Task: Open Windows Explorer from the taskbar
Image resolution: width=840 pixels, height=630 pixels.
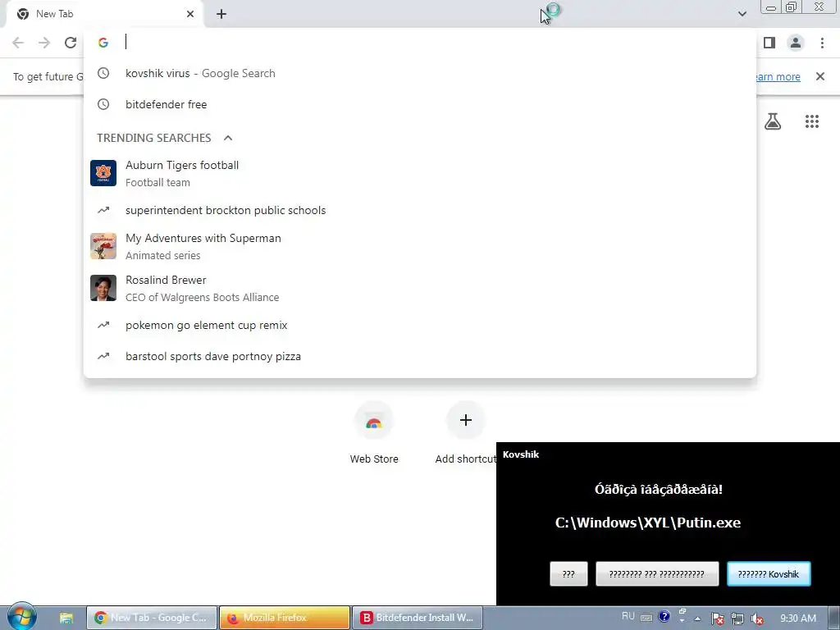Action: (66, 618)
